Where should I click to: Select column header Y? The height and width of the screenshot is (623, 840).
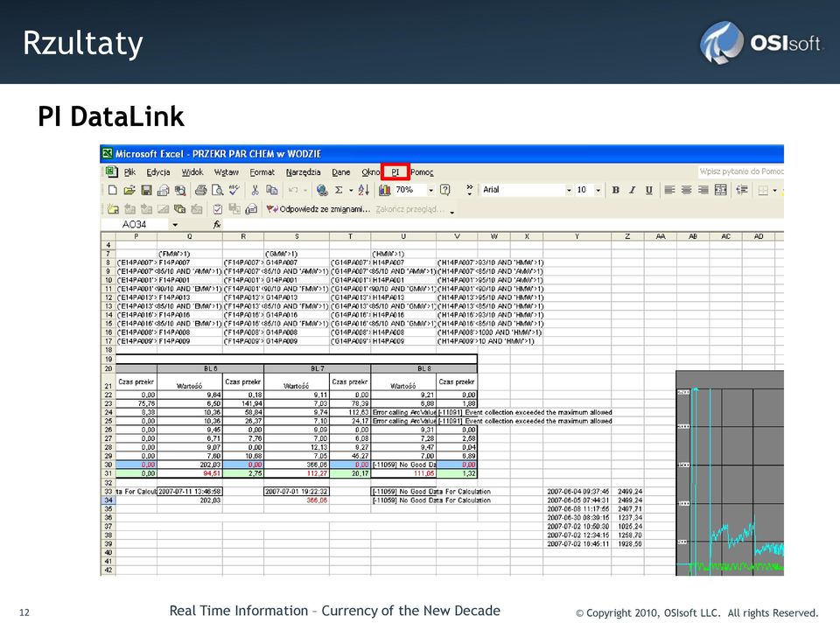(577, 236)
